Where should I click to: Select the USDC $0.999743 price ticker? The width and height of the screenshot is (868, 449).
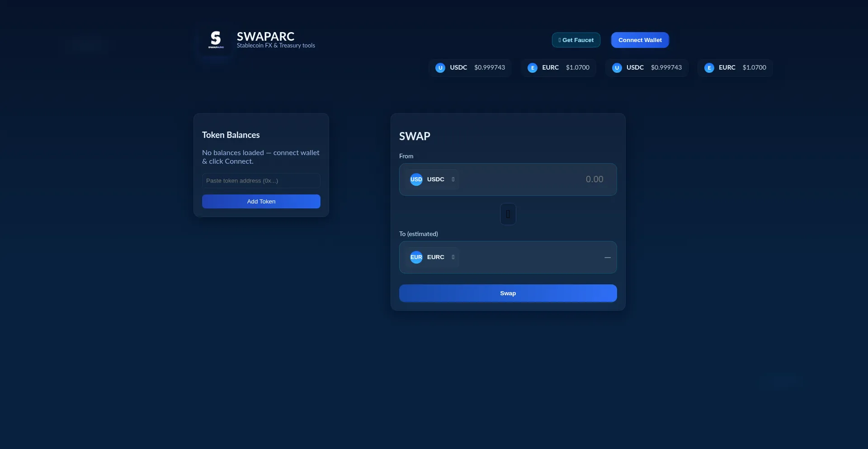click(x=470, y=68)
